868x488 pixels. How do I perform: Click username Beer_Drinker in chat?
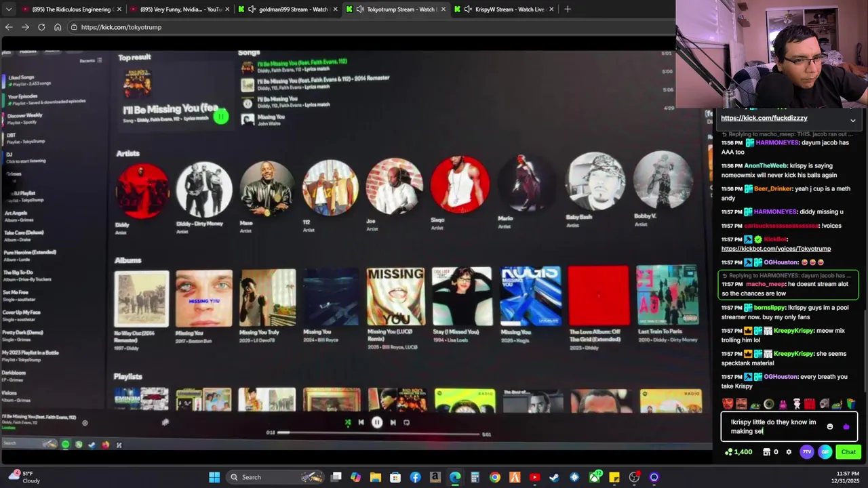pyautogui.click(x=772, y=189)
